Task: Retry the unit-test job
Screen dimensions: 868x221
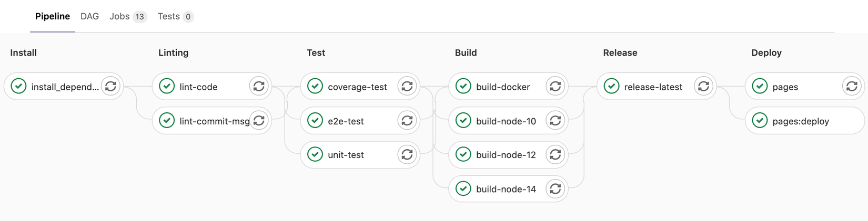Action: tap(407, 155)
